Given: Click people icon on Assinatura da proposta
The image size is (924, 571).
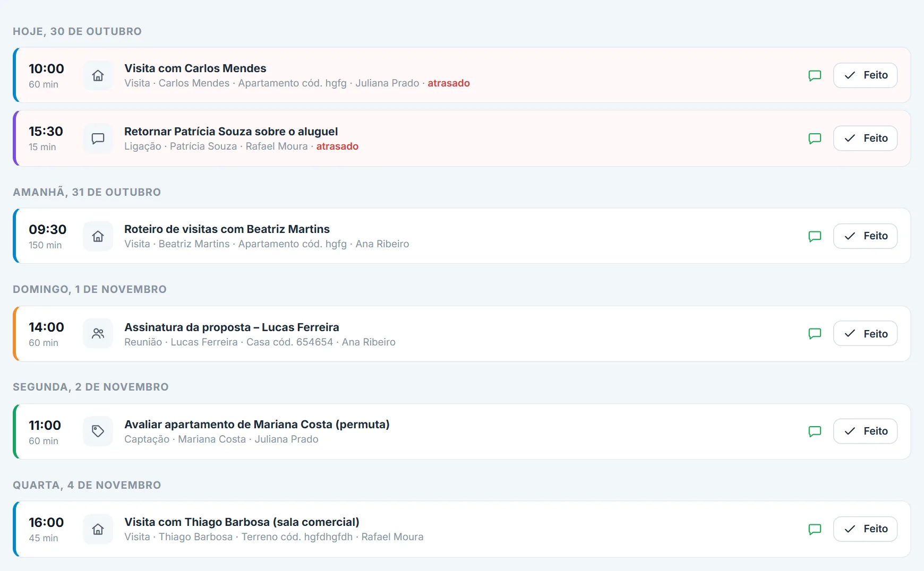Looking at the screenshot, I should (x=98, y=334).
